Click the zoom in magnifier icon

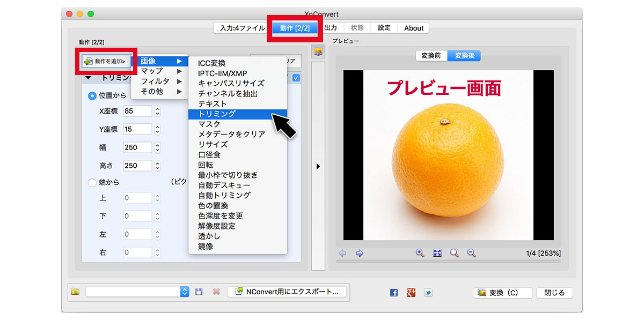420,253
